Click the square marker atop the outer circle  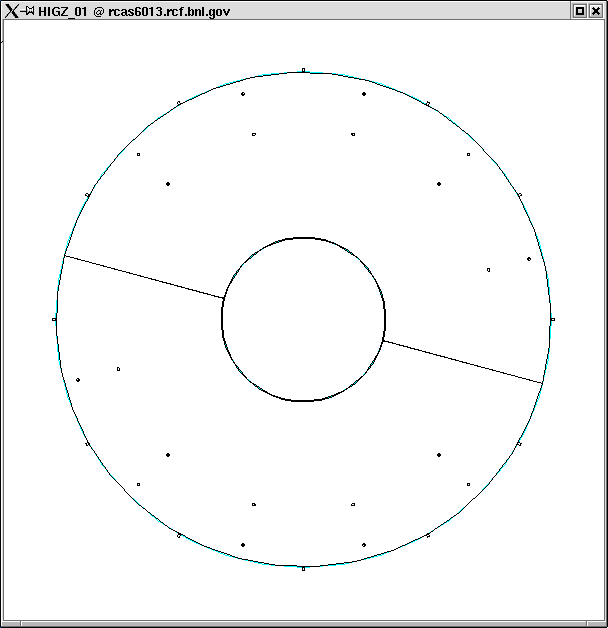303,70
